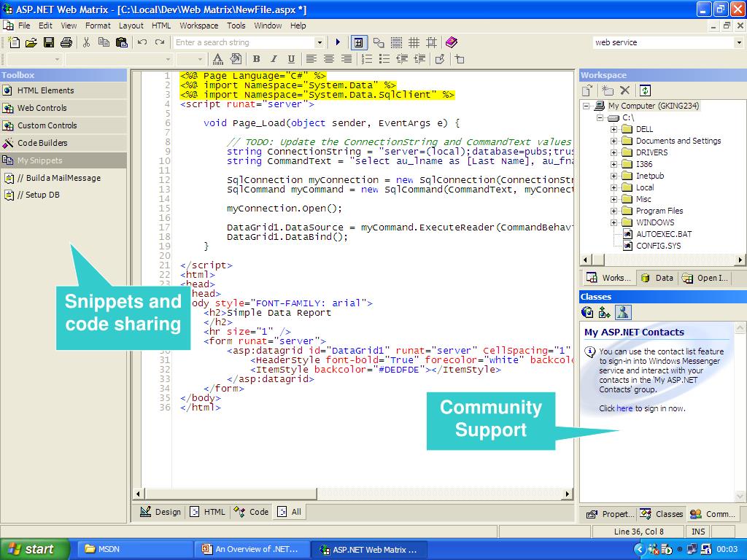This screenshot has width=747, height=560.
Task: Open the Code Builders toolbox section
Action: tap(63, 143)
